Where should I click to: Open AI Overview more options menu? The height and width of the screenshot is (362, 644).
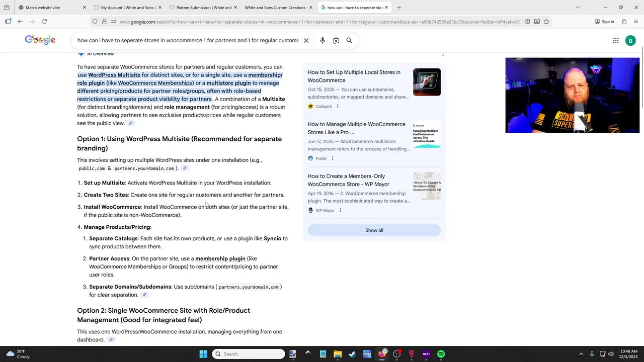(443, 54)
